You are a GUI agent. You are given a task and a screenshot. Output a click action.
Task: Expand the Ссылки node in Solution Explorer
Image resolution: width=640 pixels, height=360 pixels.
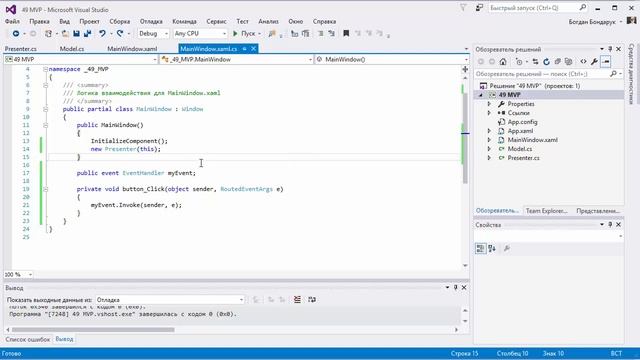click(489, 113)
